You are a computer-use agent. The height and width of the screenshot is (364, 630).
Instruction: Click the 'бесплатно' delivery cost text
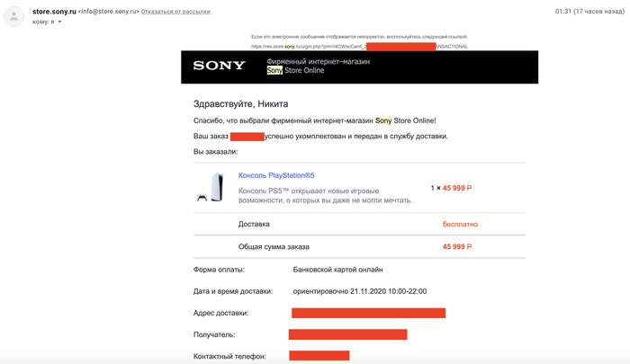(460, 224)
